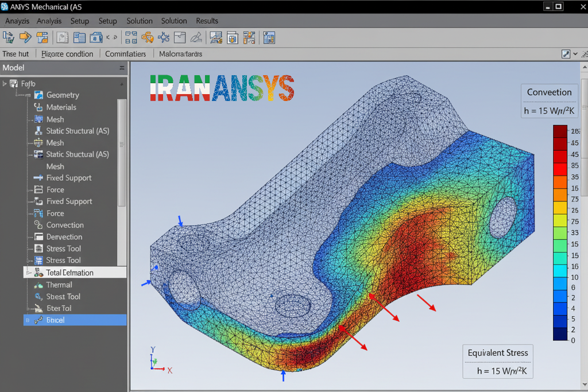
Task: Click the blue bar chart toolbar icon
Action: click(x=269, y=37)
